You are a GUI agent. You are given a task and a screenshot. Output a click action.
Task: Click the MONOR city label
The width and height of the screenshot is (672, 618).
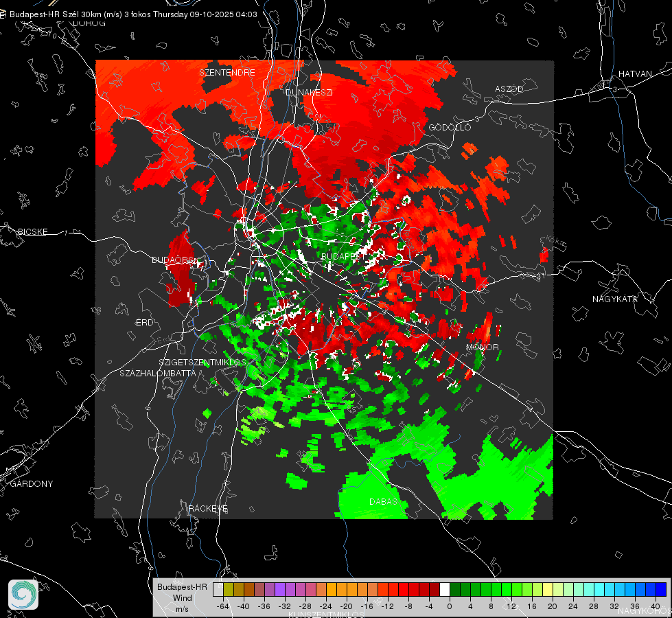pyautogui.click(x=483, y=347)
